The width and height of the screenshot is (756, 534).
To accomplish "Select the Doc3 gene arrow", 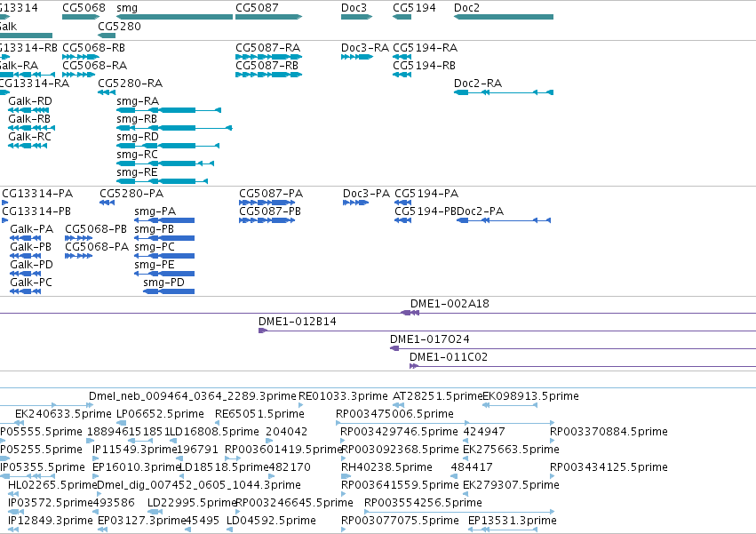I will [x=357, y=17].
